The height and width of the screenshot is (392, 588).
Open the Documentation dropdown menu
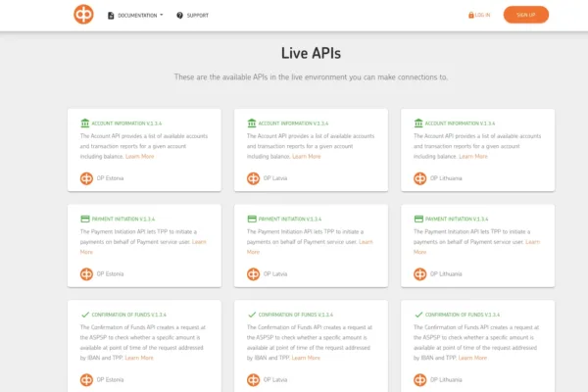click(135, 16)
